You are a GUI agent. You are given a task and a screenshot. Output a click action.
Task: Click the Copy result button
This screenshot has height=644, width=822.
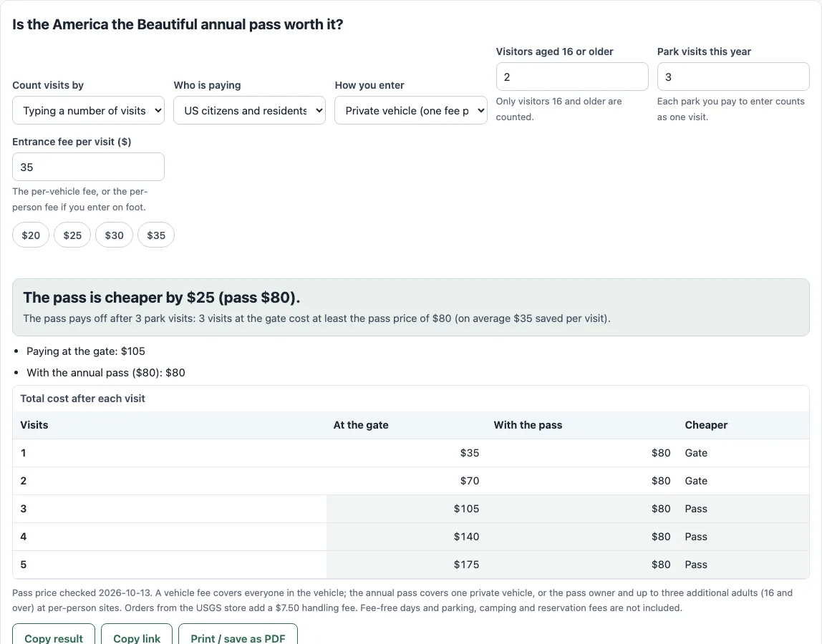point(54,637)
